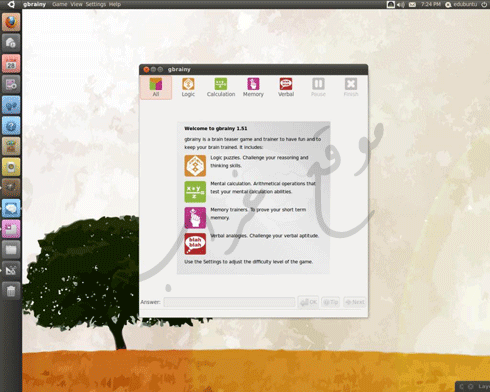Open the ruler and triangle drawing launcher icon

click(x=11, y=270)
